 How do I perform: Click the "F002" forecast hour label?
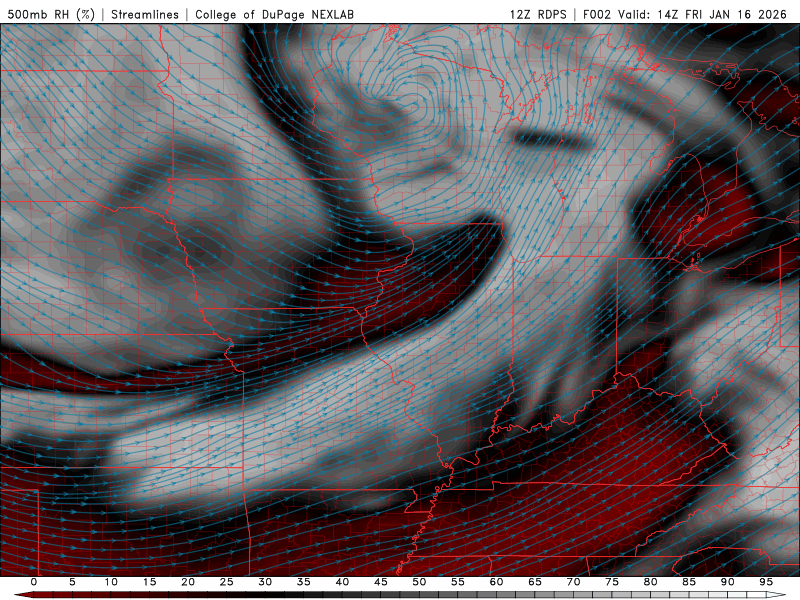click(x=596, y=14)
